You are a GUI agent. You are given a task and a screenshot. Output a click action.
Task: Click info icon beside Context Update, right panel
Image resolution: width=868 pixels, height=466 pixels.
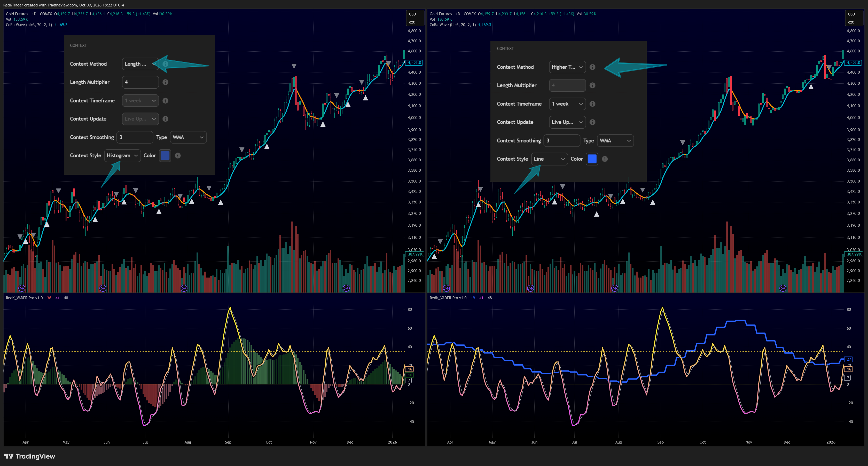pos(592,122)
